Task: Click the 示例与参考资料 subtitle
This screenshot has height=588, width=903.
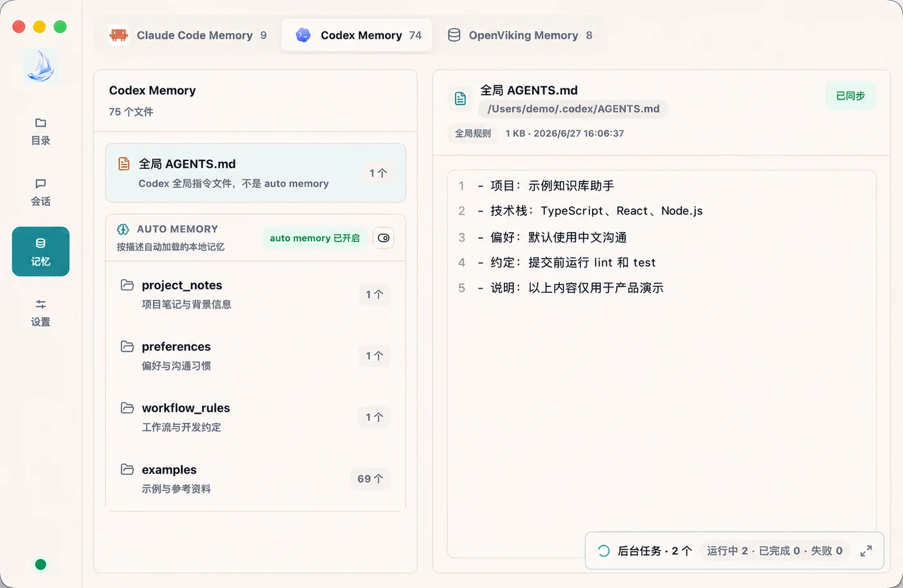Action: tap(176, 489)
